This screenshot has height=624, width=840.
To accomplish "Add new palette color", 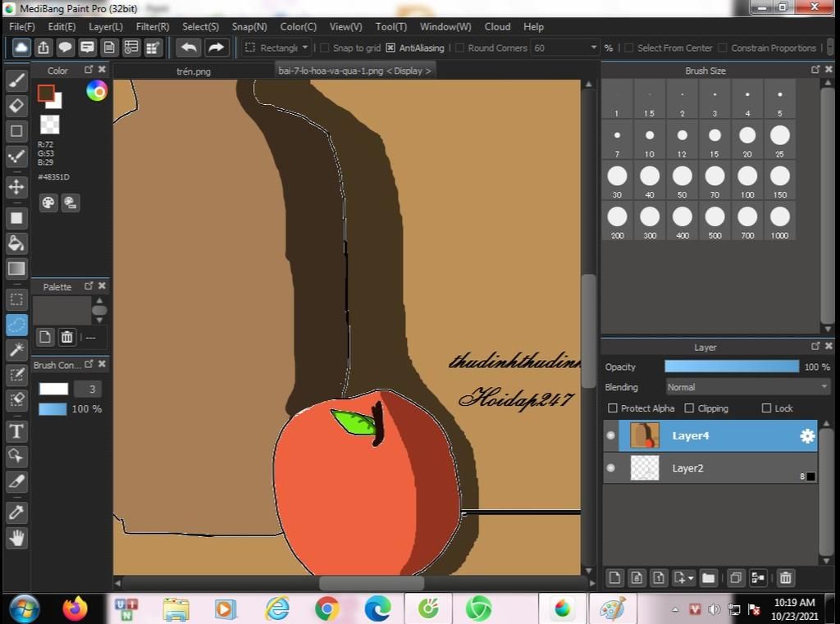I will tap(45, 338).
